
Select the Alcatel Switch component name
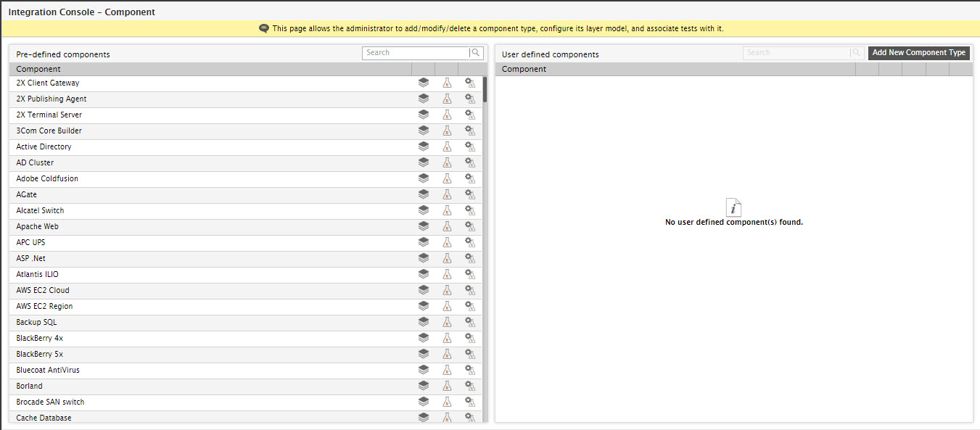40,210
